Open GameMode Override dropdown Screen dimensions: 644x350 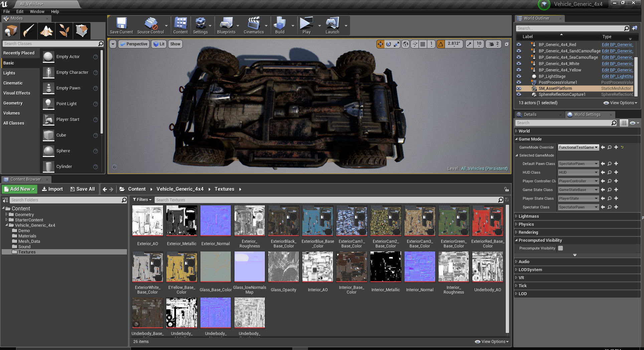pos(578,147)
